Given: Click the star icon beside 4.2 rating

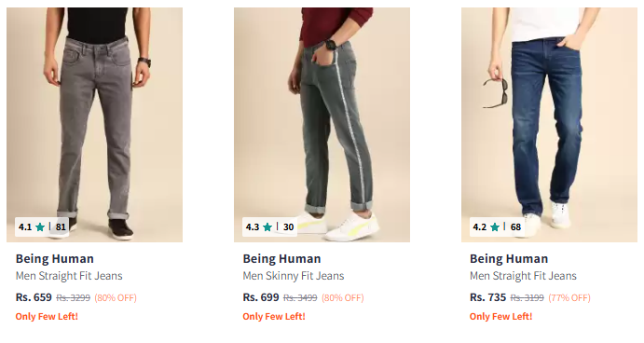Looking at the screenshot, I should pyautogui.click(x=495, y=226).
